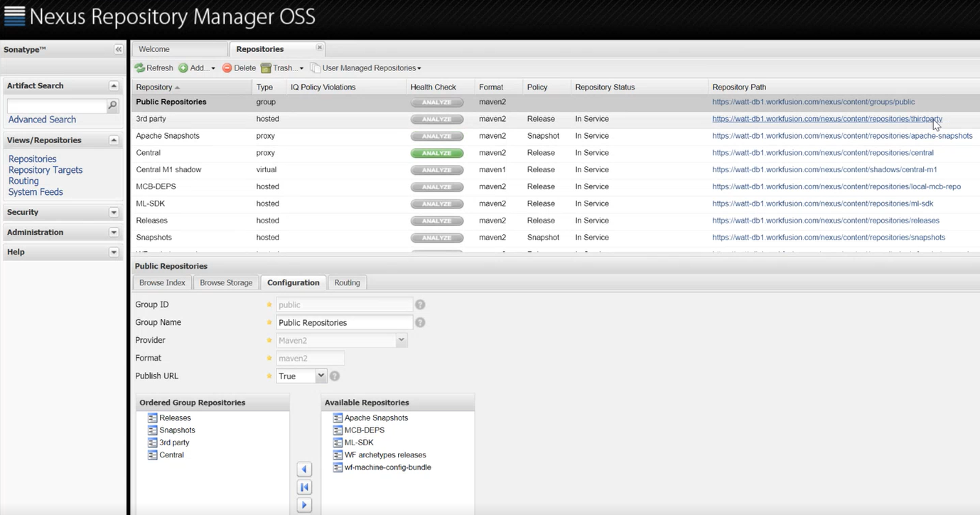Screen dimensions: 980x515
Task: Click ANALYZE in the MCB-DEPS row
Action: [x=436, y=187]
